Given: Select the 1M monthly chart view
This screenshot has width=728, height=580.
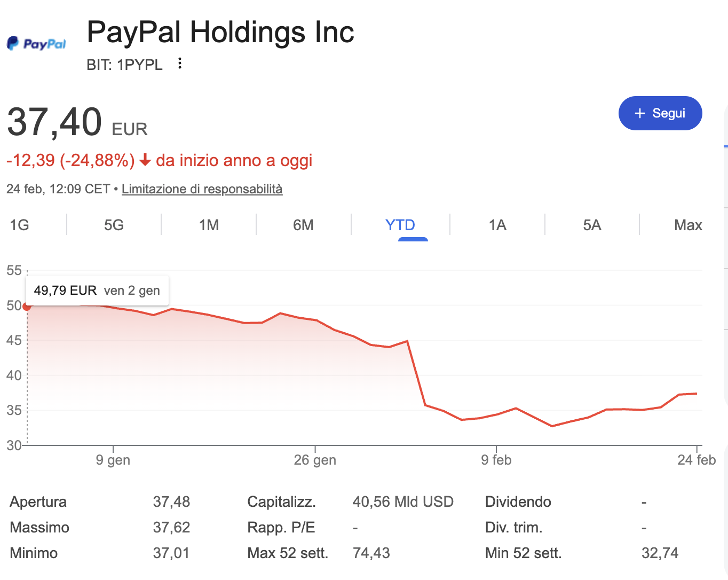Looking at the screenshot, I should pyautogui.click(x=208, y=225).
